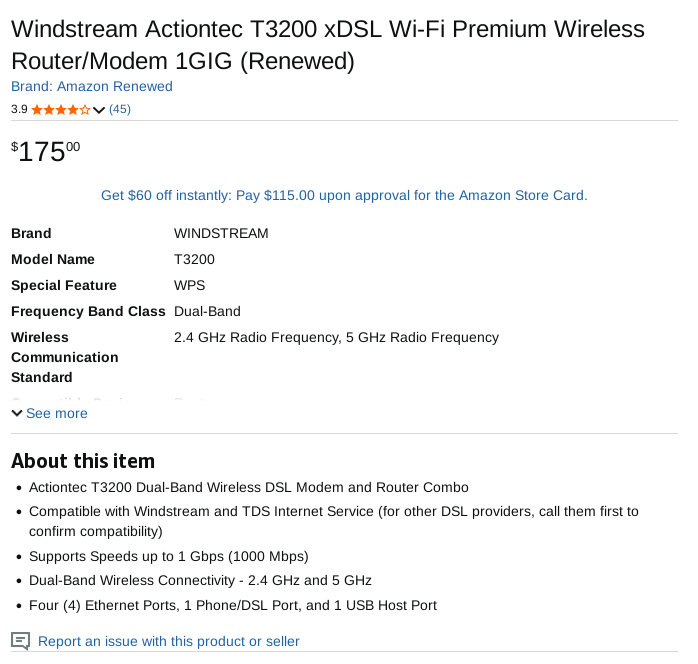698x664 pixels.
Task: Open the Brand: Amazon Renewed link
Action: click(x=92, y=86)
